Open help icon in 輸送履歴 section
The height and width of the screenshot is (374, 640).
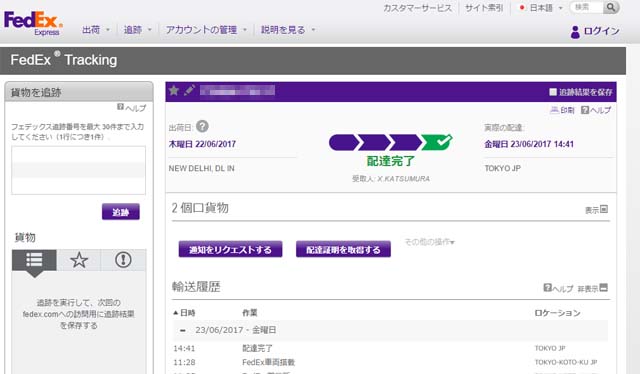click(547, 288)
